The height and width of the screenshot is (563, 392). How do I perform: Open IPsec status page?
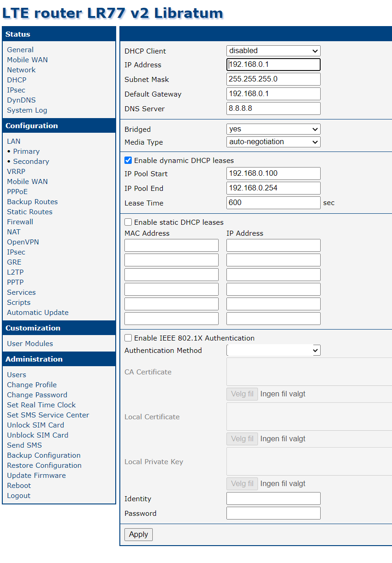16,90
